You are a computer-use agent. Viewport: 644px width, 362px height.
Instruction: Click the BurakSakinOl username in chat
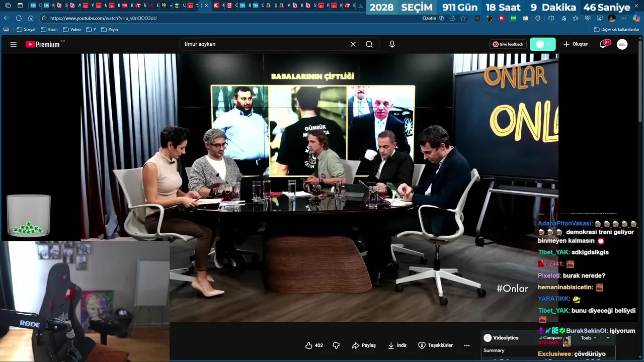click(587, 331)
